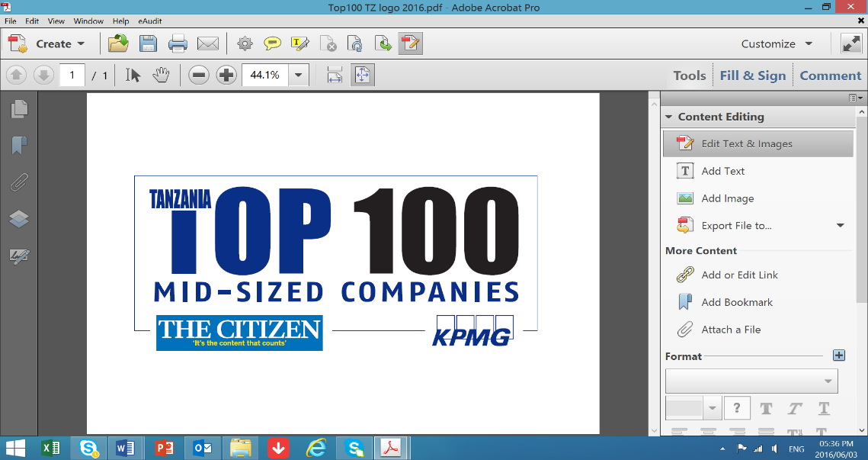The width and height of the screenshot is (868, 460).
Task: Select Edit Text & Images
Action: point(757,143)
